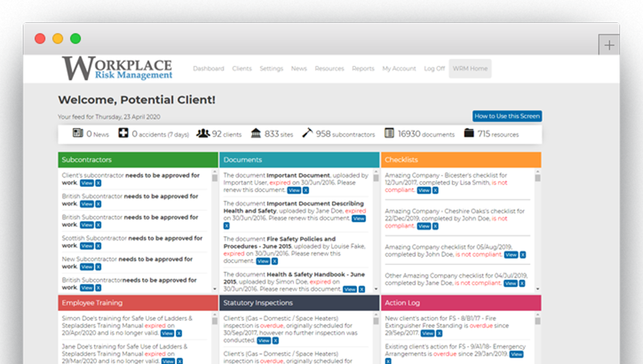Open the Clients menu

242,68
